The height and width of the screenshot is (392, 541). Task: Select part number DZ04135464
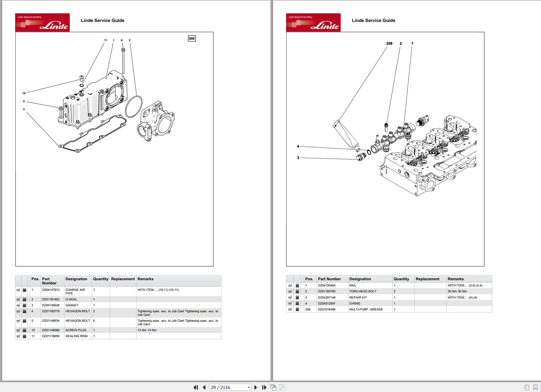tap(327, 286)
